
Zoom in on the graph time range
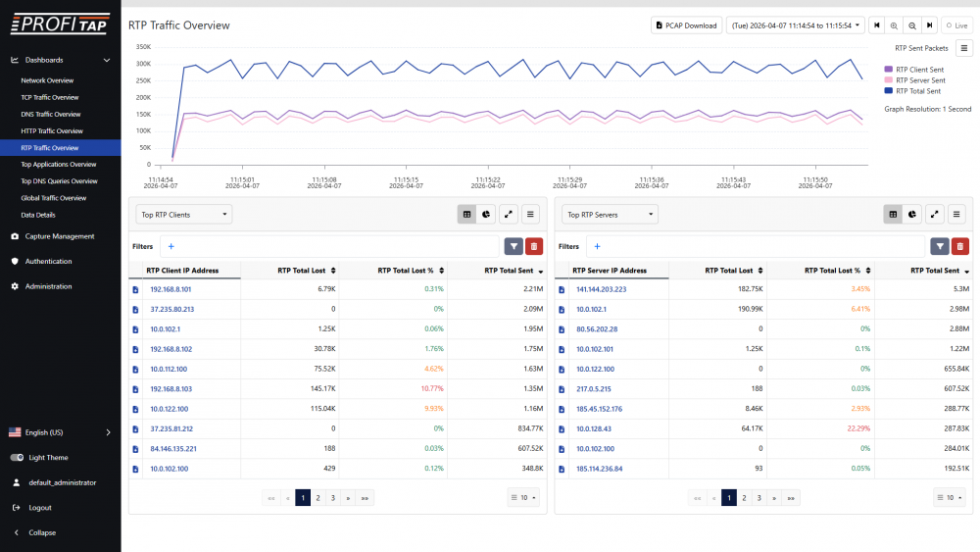coord(894,25)
